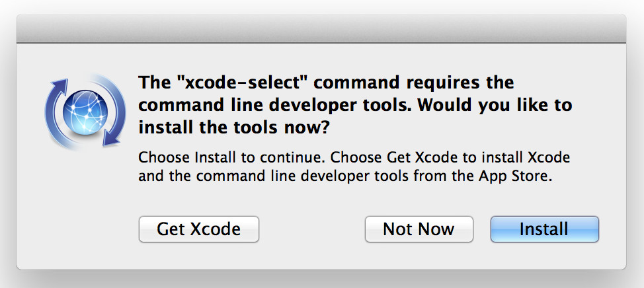Click the word "The" starting the heading
The image size is (644, 288).
[154, 83]
